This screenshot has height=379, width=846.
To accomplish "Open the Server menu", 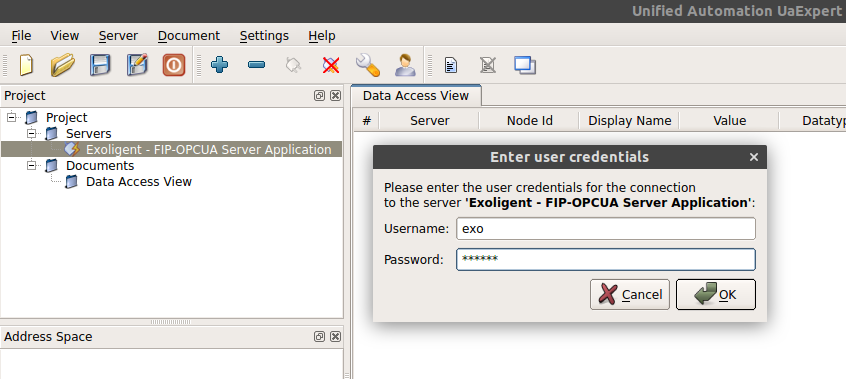I will (118, 36).
